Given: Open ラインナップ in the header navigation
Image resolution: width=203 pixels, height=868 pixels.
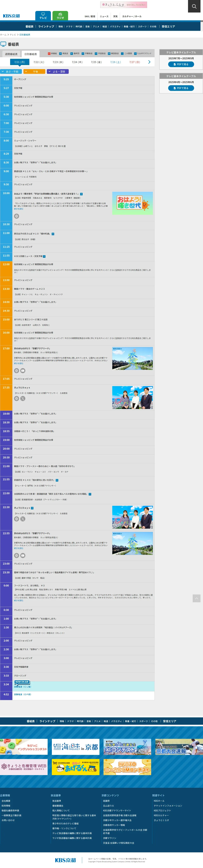Looking at the screenshot, I should pyautogui.click(x=46, y=27).
